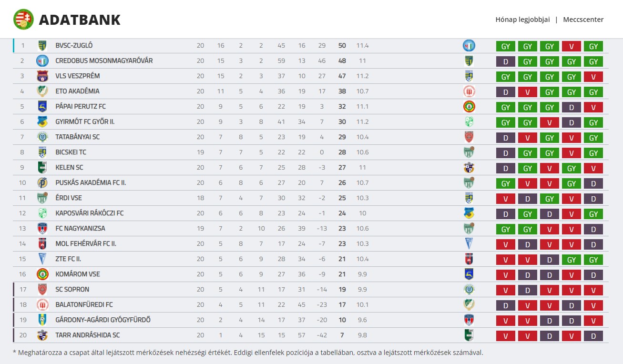The height and width of the screenshot is (364, 623).
Task: Click the VLS Veszprém team crest
Action: [x=42, y=76]
